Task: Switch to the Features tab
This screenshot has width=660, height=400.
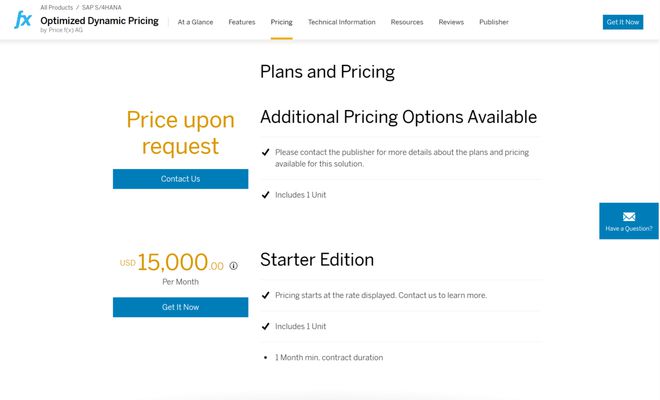Action: [241, 22]
